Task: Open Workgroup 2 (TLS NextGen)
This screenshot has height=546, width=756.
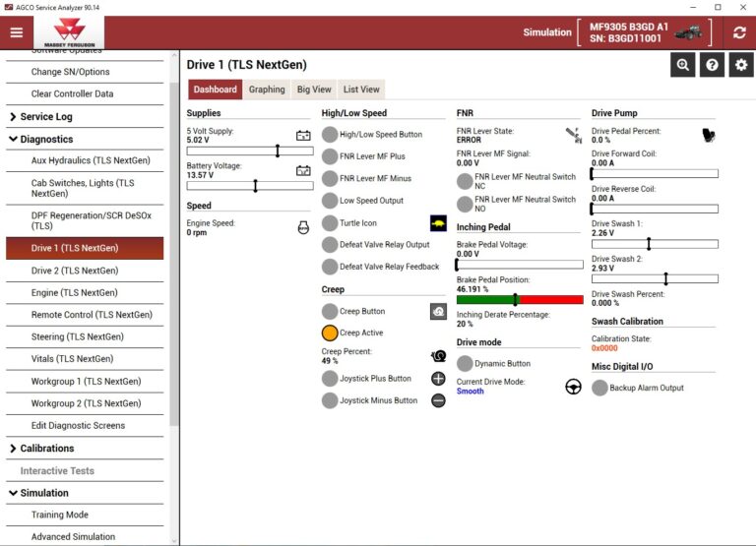Action: [x=85, y=403]
